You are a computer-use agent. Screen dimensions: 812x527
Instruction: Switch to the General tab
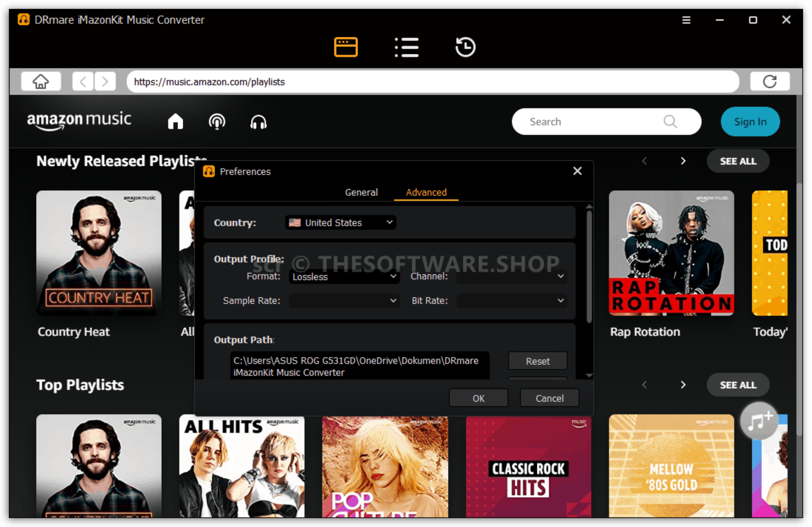click(x=361, y=192)
